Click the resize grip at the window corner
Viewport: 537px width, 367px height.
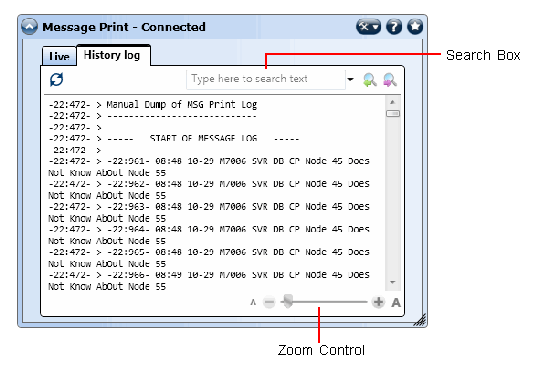pyautogui.click(x=420, y=320)
